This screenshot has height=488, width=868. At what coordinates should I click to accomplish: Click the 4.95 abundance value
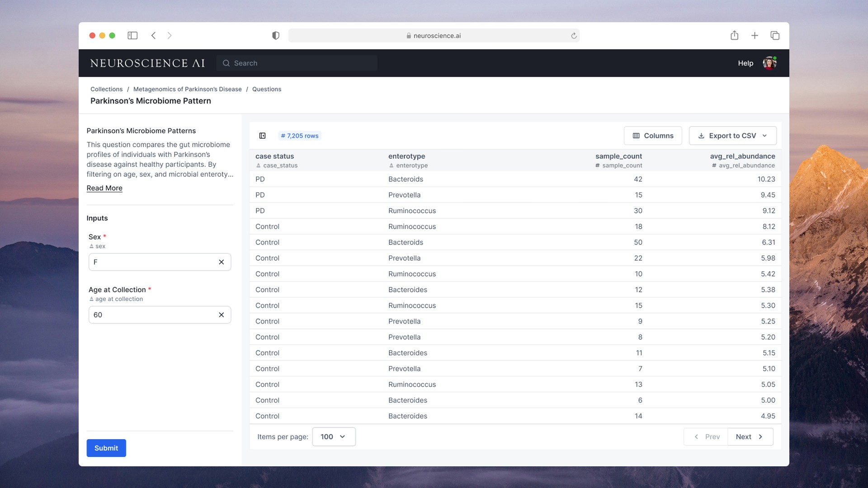[x=768, y=416]
